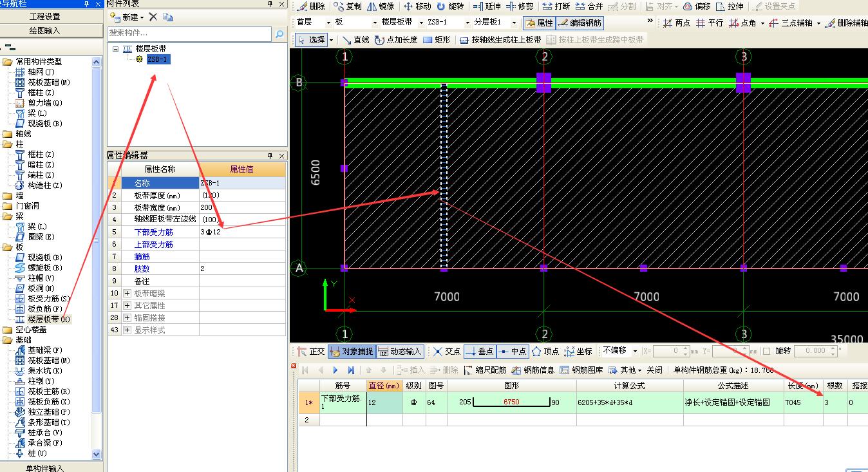Expand 显示样式 property group

tap(127, 330)
